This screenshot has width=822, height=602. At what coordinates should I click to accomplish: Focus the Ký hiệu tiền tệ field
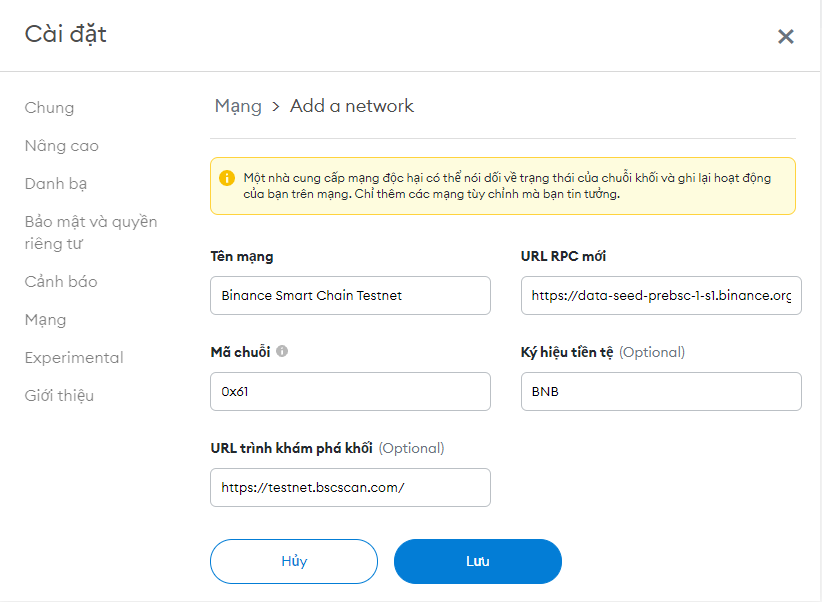(x=661, y=392)
